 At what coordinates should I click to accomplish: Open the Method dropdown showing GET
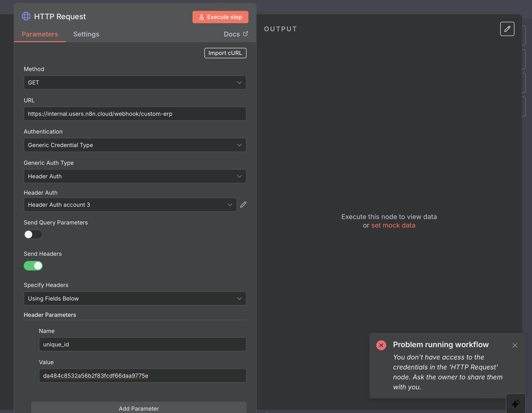[x=135, y=82]
